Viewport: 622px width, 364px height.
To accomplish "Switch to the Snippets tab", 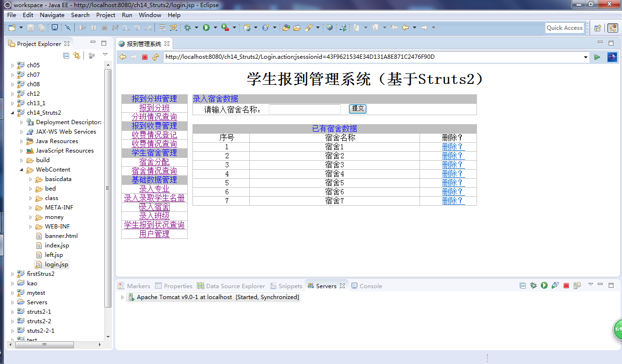I will 286,286.
